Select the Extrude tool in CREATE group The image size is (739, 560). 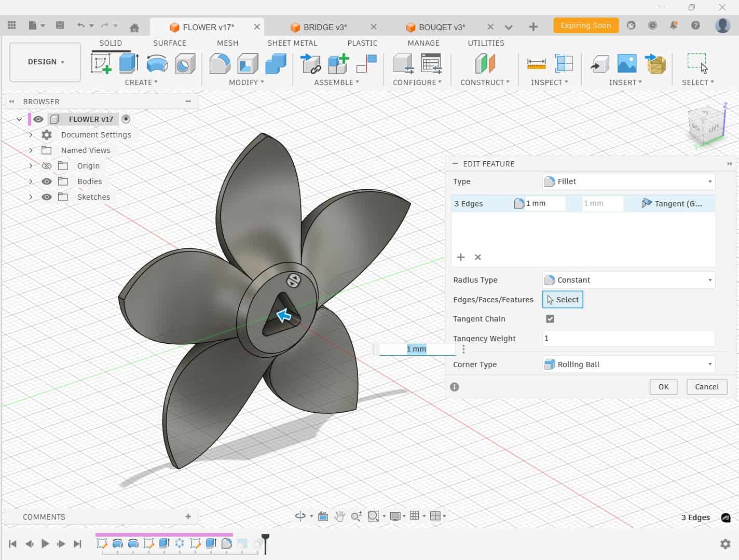tap(129, 63)
